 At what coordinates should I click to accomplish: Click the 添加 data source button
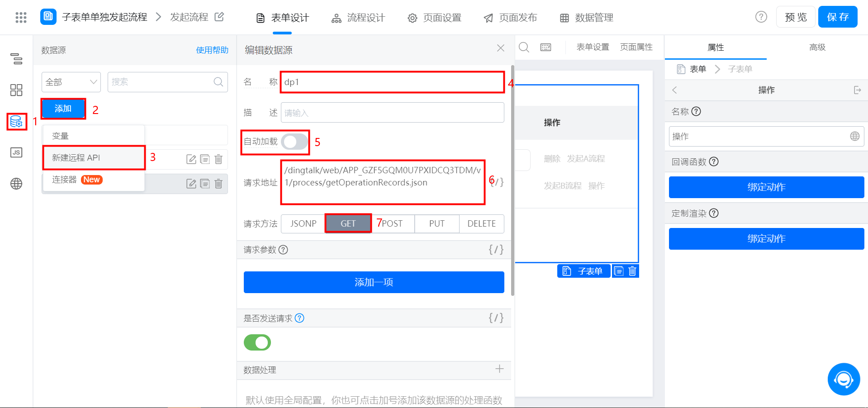[x=63, y=109]
